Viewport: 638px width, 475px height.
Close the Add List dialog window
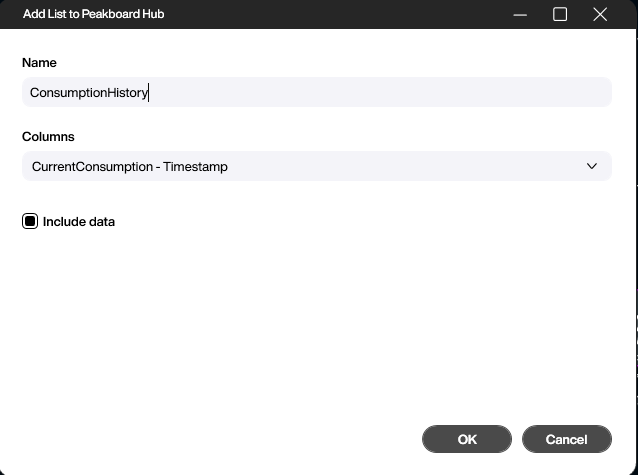click(x=600, y=14)
